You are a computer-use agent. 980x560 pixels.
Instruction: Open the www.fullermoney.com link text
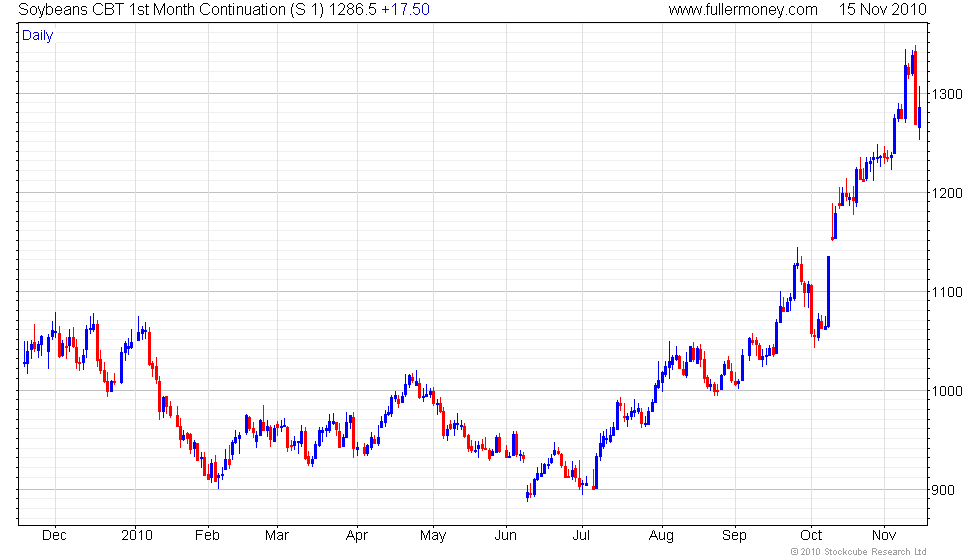point(743,10)
